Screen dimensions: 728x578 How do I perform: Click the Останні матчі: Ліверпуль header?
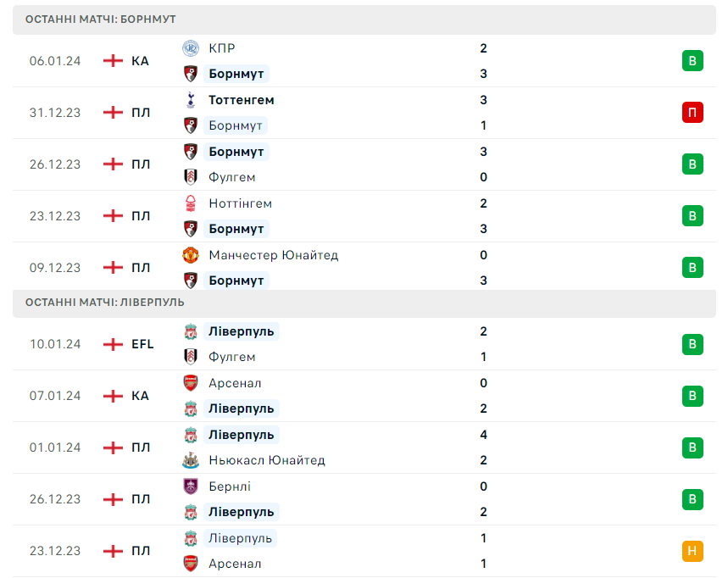point(105,302)
